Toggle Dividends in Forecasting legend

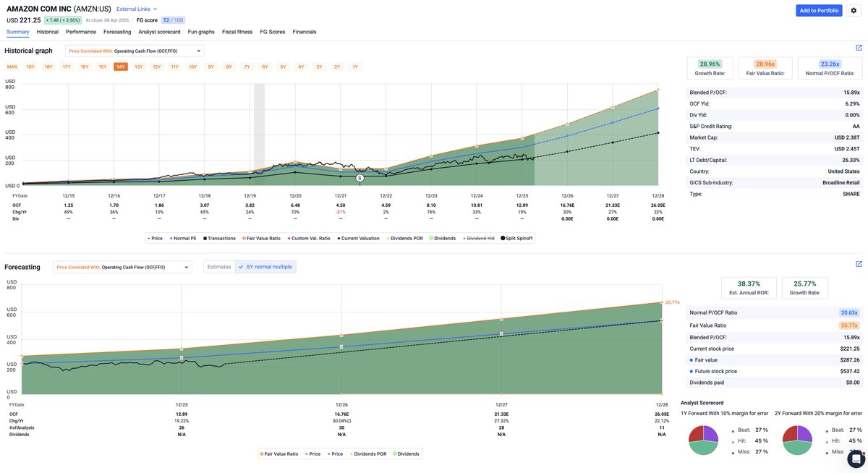click(406, 453)
